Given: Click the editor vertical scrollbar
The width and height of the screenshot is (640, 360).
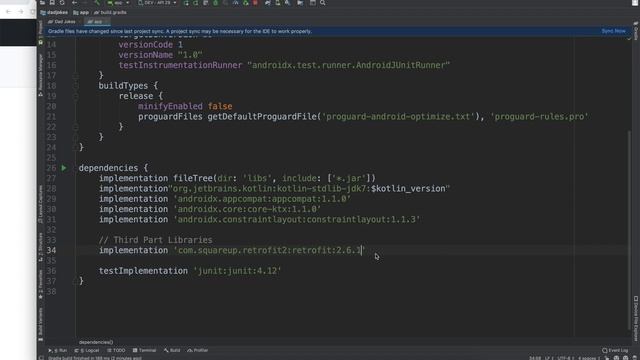Looking at the screenshot, I should tap(629, 229).
